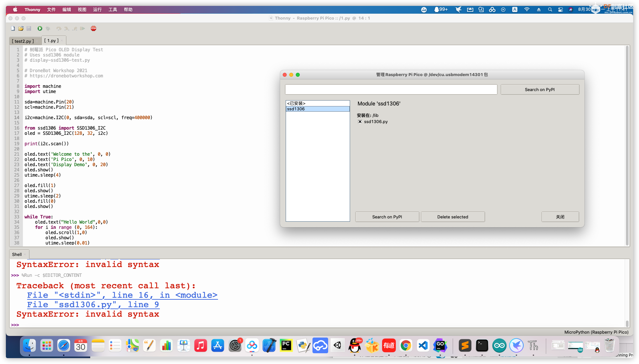This screenshot has width=639, height=364.
Task: Open Thonny icon in the Dock
Action: pos(533,345)
